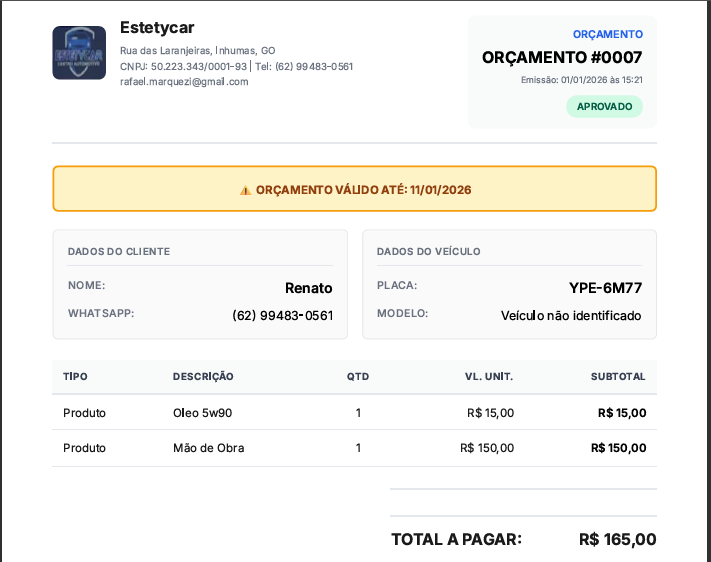Click the VL. UNIT. column header
711x562 pixels.
point(489,376)
